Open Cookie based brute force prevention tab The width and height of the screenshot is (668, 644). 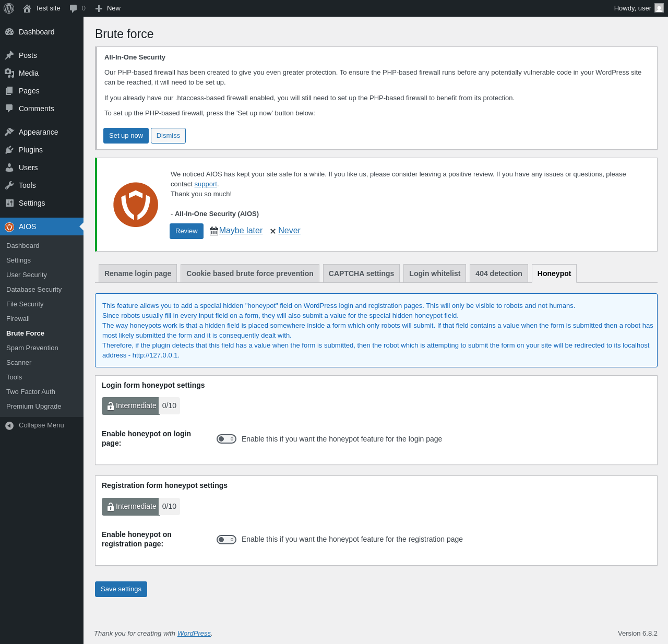(250, 273)
